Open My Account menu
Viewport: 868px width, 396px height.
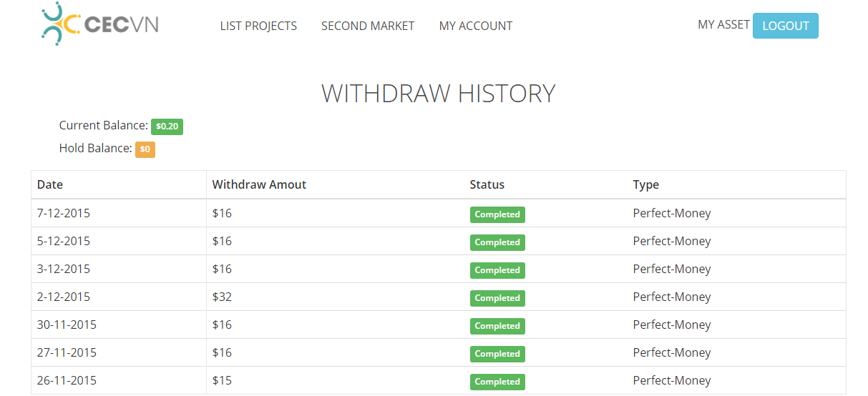click(476, 26)
